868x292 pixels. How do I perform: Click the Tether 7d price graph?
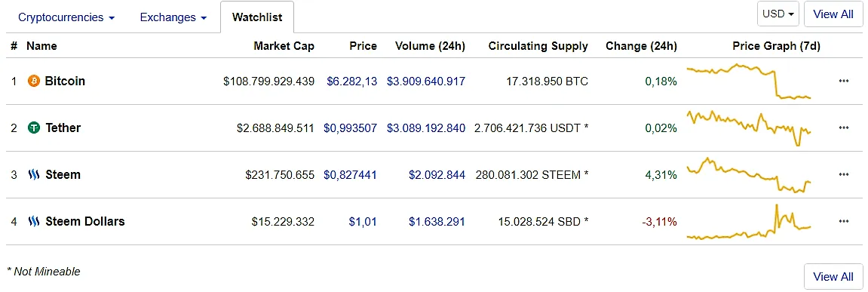click(x=748, y=128)
